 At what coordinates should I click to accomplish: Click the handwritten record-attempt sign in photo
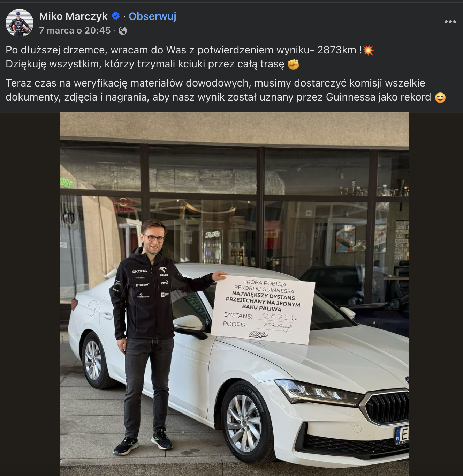click(x=263, y=309)
